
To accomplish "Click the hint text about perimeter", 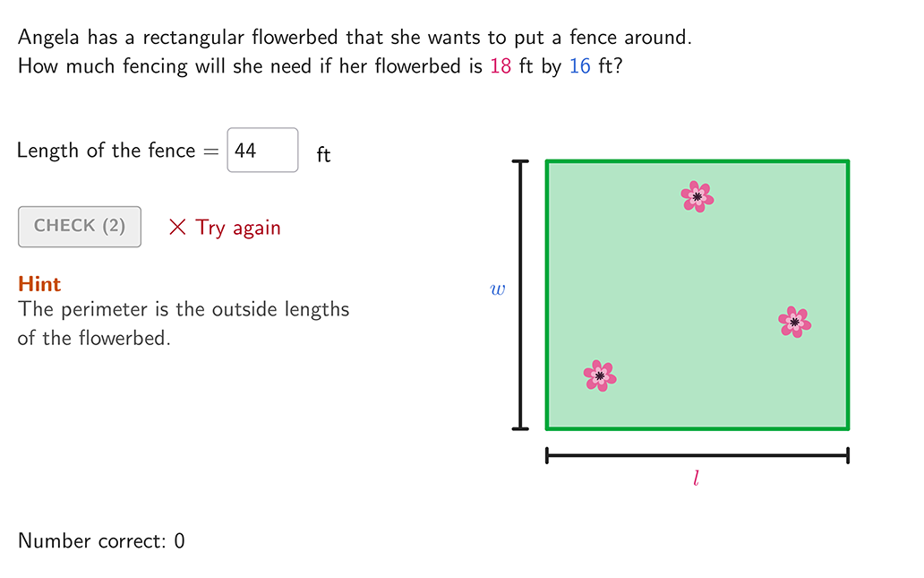I will (x=184, y=324).
